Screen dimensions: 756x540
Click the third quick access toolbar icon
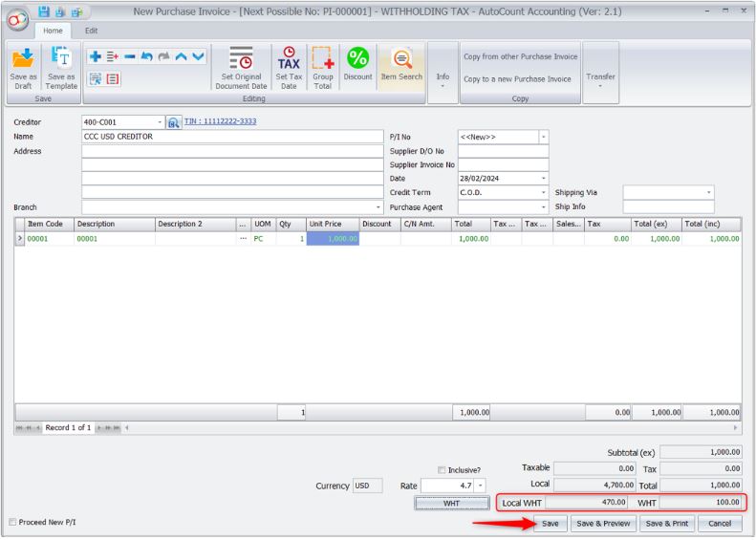(76, 11)
